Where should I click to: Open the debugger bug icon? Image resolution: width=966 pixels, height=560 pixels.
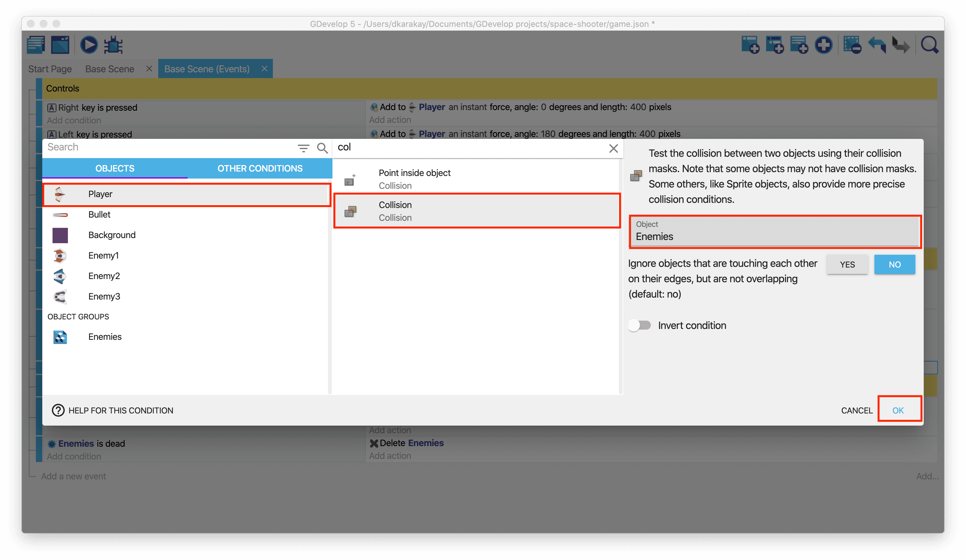pyautogui.click(x=114, y=45)
